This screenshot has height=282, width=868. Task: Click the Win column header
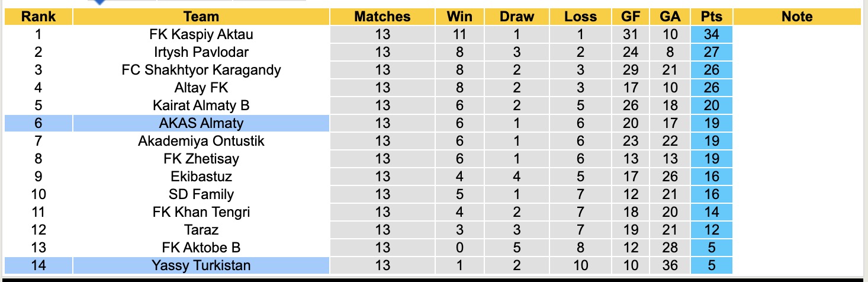point(458,17)
